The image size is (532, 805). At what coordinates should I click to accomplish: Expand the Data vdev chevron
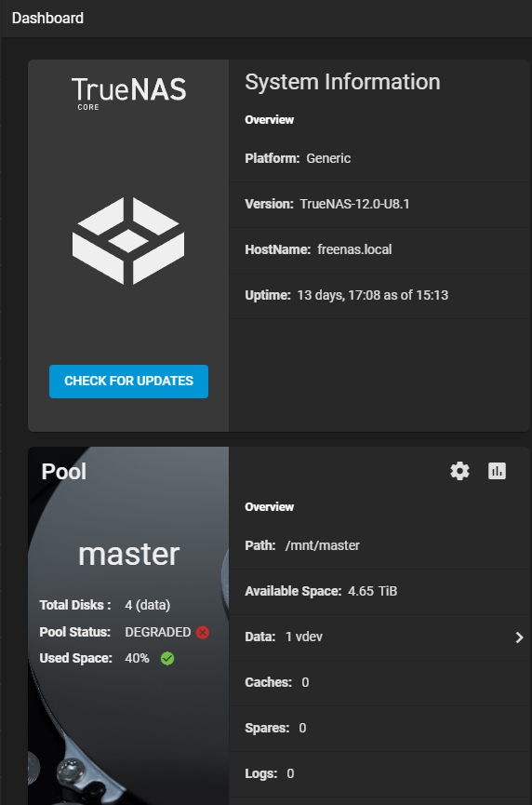click(519, 637)
